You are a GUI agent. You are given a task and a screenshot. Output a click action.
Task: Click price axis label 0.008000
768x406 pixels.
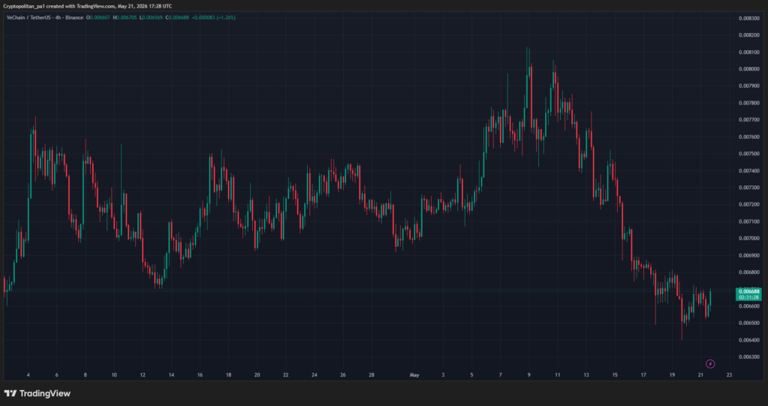tap(748, 69)
